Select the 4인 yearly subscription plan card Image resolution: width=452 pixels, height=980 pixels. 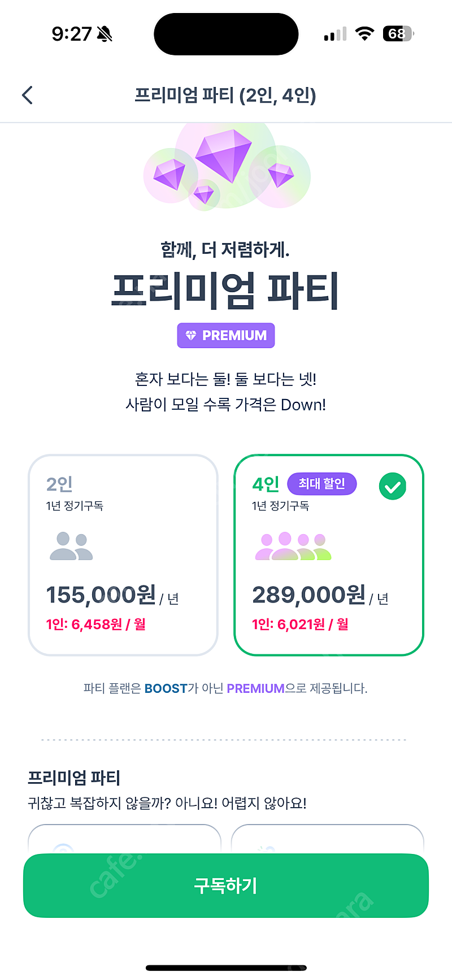[329, 555]
